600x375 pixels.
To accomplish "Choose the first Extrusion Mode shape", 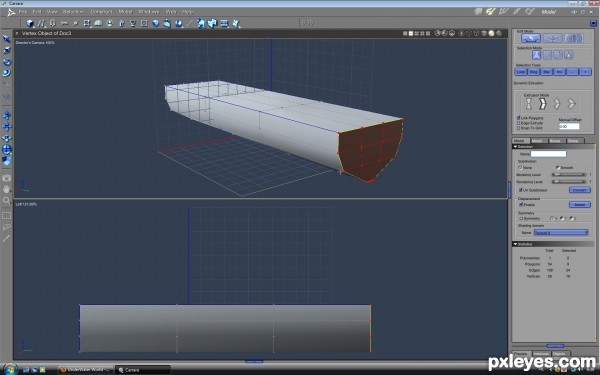I will pos(528,104).
